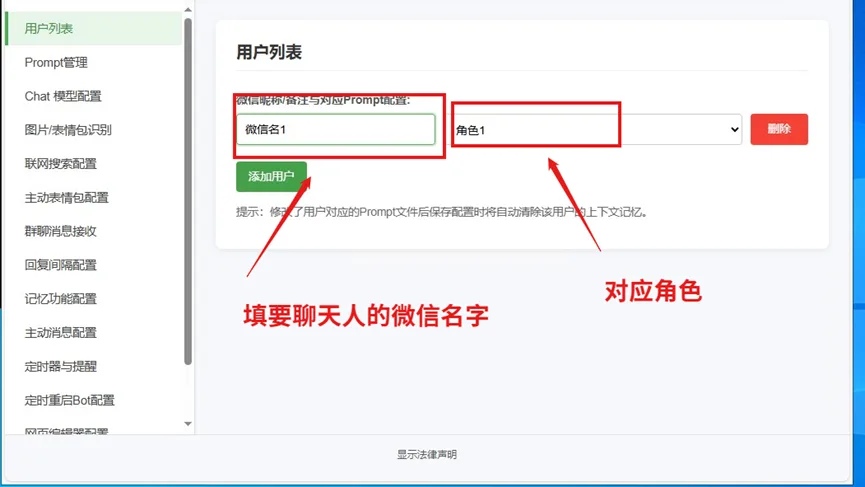Click the red 删除 button
The width and height of the screenshot is (865, 487).
[779, 129]
